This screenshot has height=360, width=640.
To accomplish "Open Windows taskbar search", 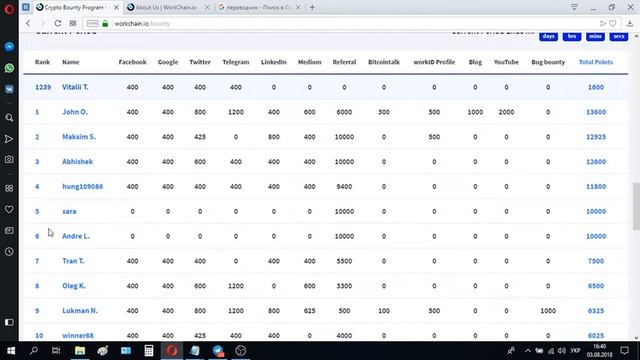I will (34, 351).
